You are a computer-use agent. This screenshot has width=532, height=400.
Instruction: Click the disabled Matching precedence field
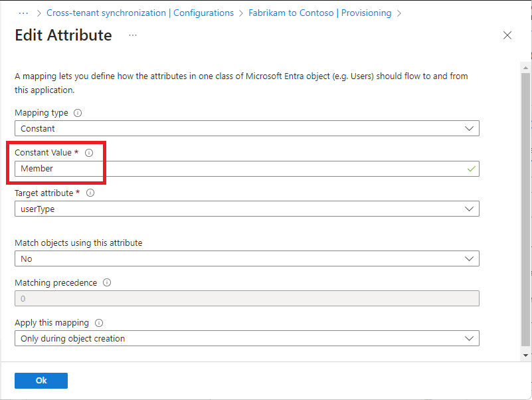[246, 298]
